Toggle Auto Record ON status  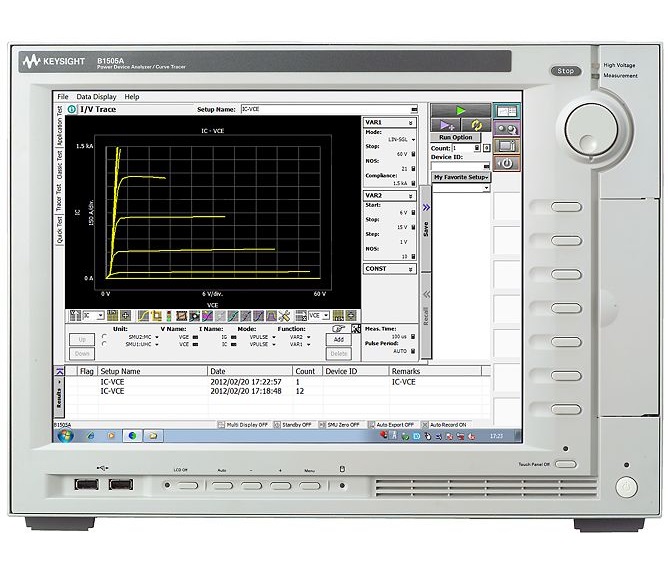click(444, 425)
